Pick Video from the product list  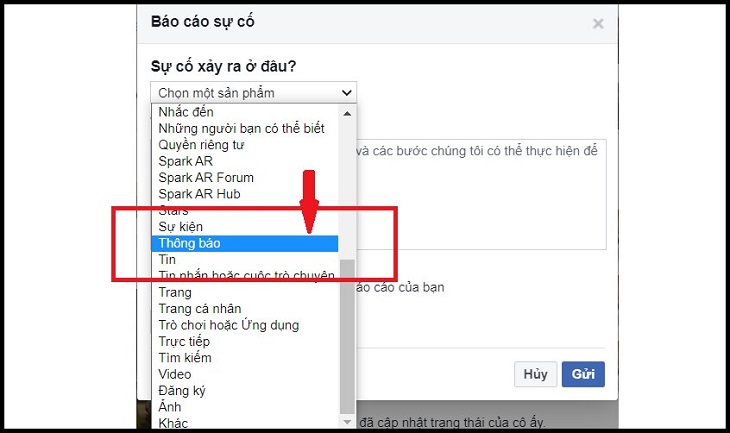click(245, 374)
